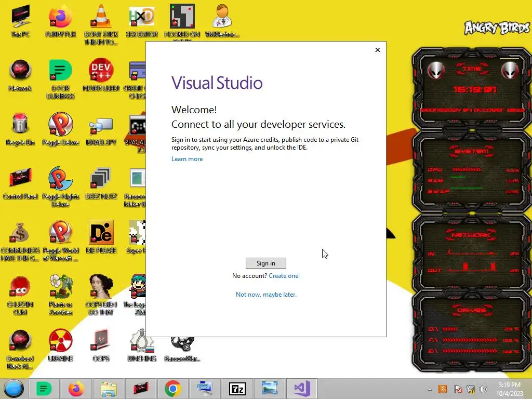Open the orange tray application icon

[x=443, y=389]
